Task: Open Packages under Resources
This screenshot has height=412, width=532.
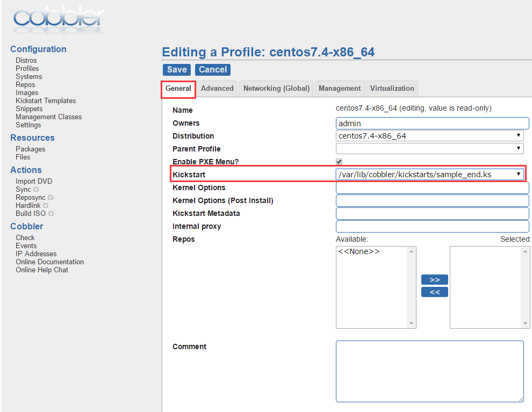Action: [30, 149]
